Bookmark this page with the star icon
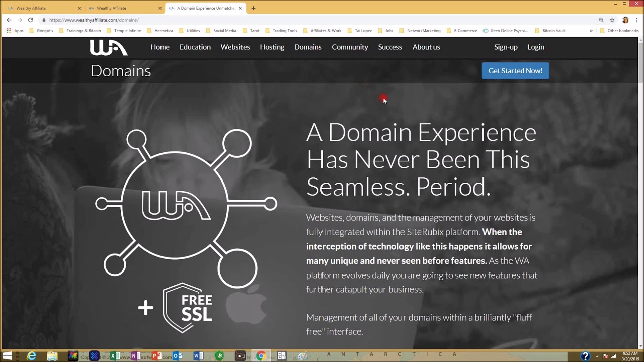The image size is (644, 362). pyautogui.click(x=612, y=20)
